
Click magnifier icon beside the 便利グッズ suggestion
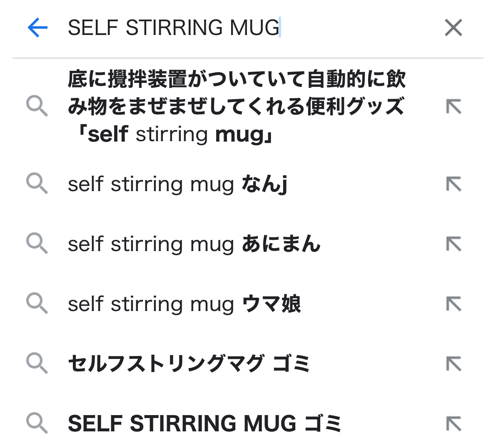(37, 107)
